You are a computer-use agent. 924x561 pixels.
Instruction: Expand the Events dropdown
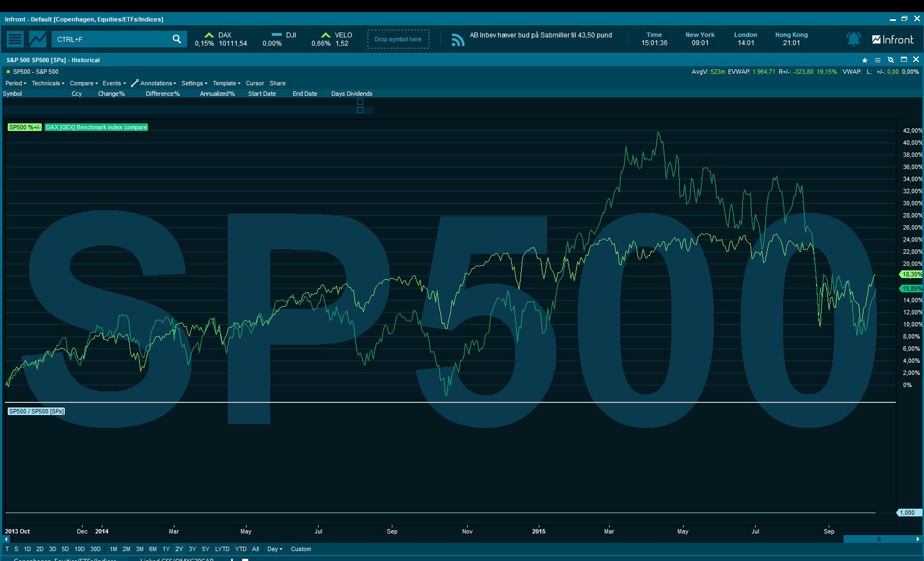[x=114, y=83]
